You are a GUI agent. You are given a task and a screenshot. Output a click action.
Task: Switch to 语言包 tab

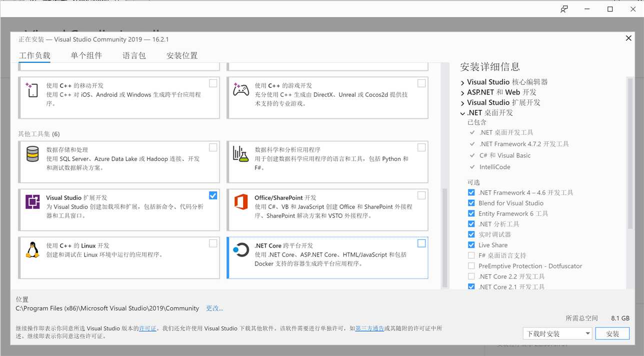click(x=134, y=55)
